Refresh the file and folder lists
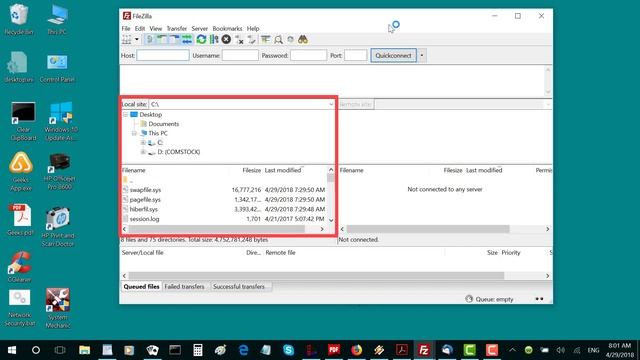640x360 pixels. (x=201, y=40)
